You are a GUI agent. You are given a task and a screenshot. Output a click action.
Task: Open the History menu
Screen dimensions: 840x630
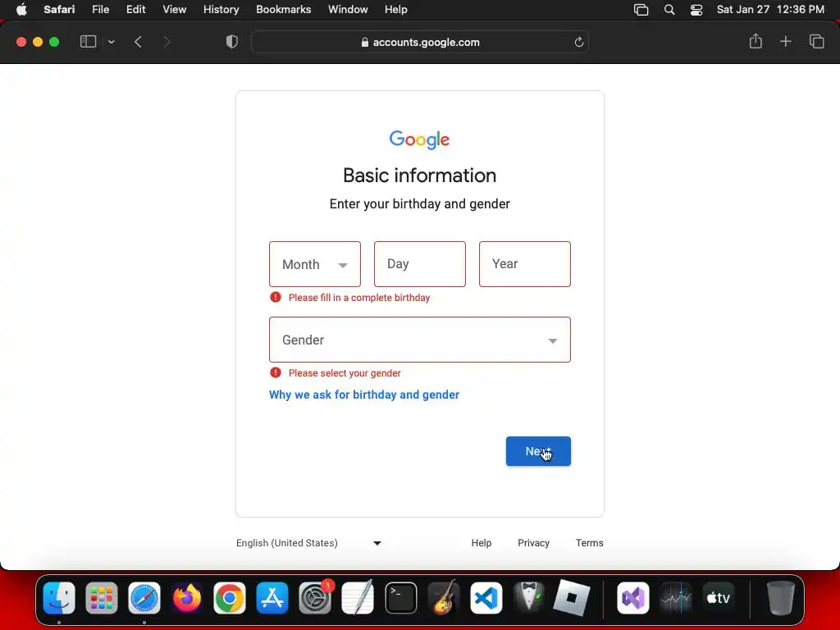pos(221,10)
